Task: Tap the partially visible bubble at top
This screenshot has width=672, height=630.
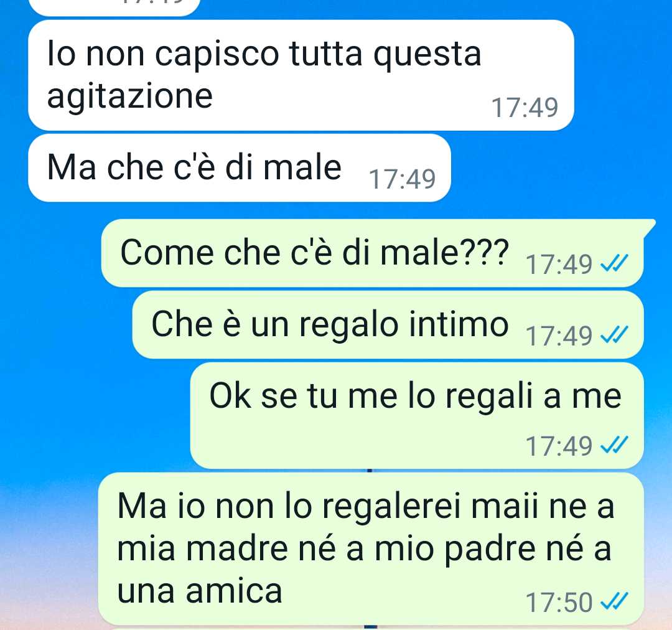Action: pos(114,7)
